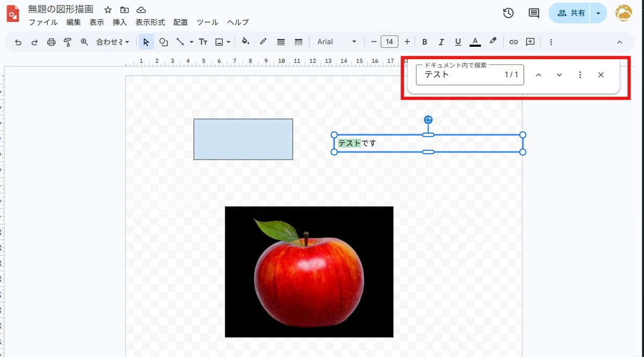Open the comments history icon
The image size is (644, 357).
[534, 13]
